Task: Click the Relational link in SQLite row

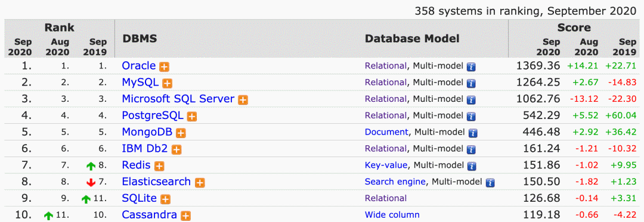Action: tap(386, 199)
